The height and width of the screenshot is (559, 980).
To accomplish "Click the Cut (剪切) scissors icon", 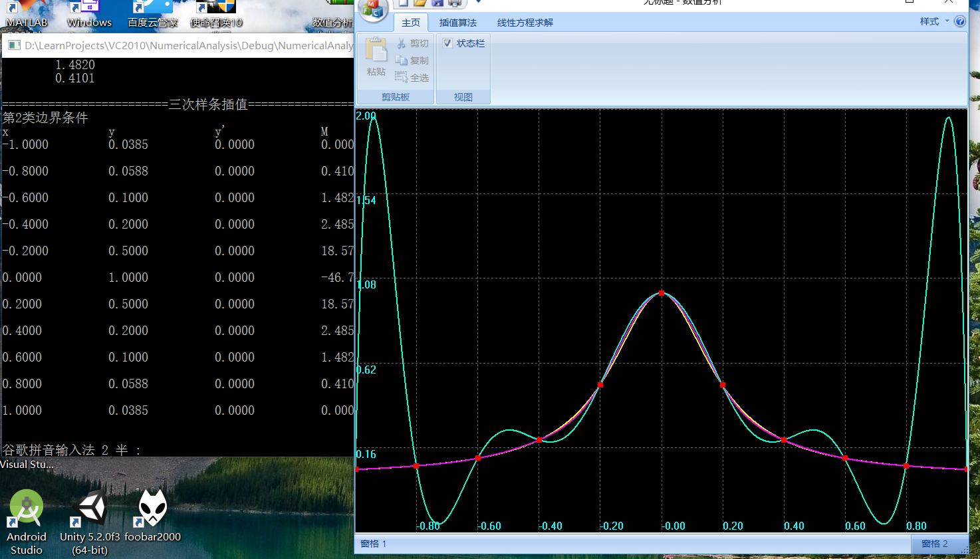I will (402, 43).
